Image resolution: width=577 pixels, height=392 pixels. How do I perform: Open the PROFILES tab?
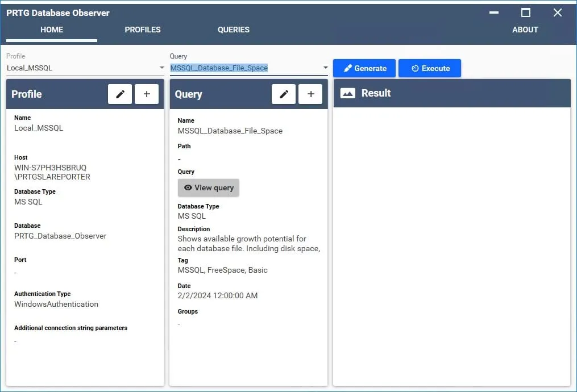[x=143, y=30]
